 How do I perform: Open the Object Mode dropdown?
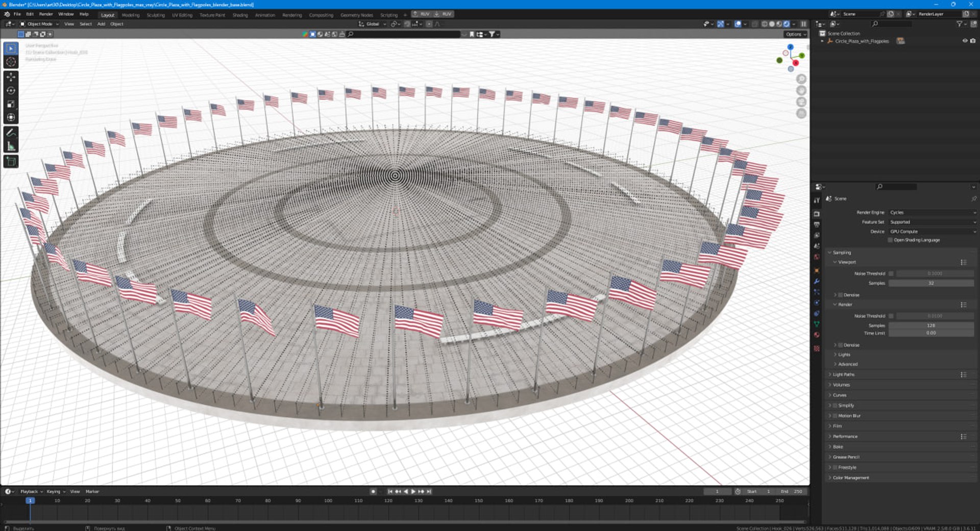point(39,24)
